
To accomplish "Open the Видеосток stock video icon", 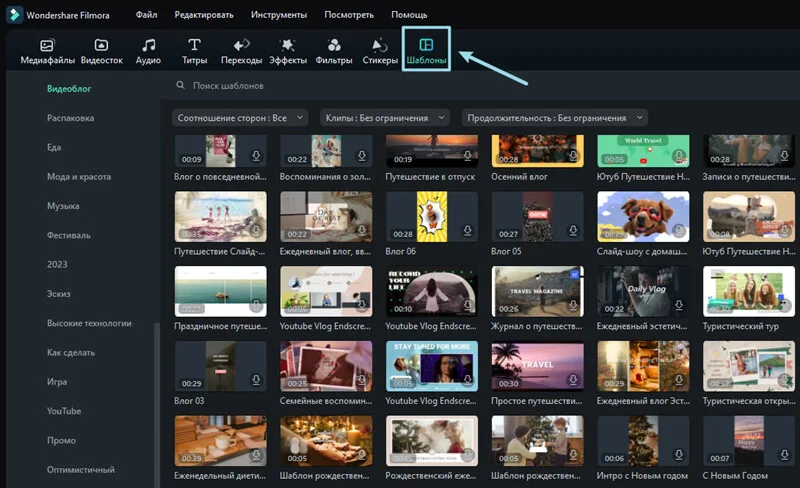I will coord(101,46).
